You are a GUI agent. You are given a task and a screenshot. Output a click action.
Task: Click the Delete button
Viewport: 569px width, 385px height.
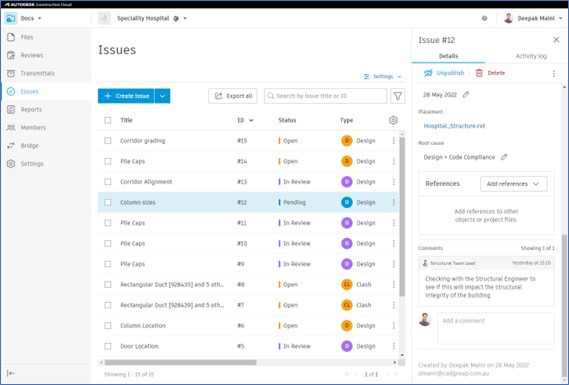coord(490,73)
